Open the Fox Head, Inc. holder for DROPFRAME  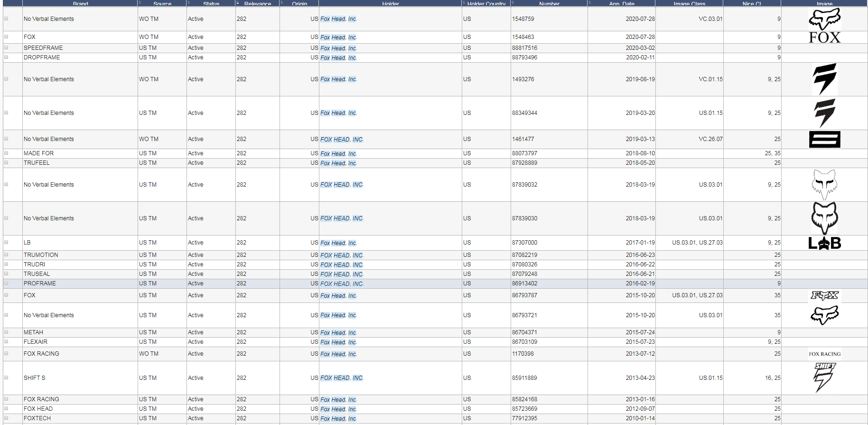coord(338,57)
